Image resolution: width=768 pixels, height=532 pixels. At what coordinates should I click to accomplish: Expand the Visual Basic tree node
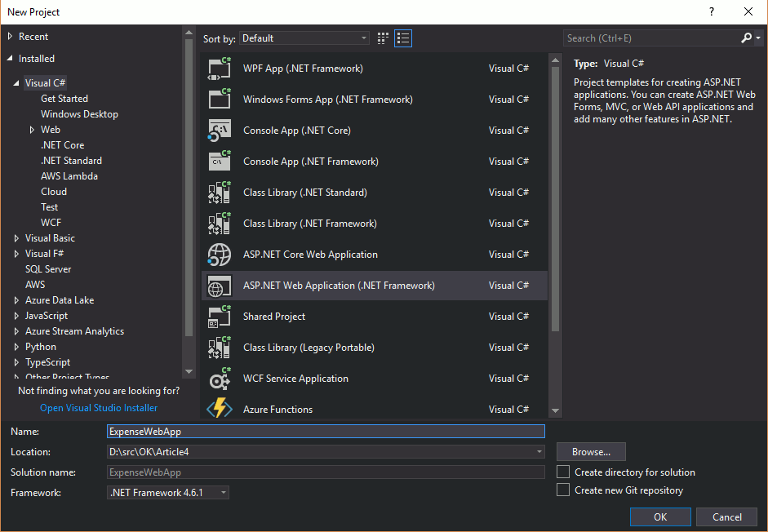point(17,238)
